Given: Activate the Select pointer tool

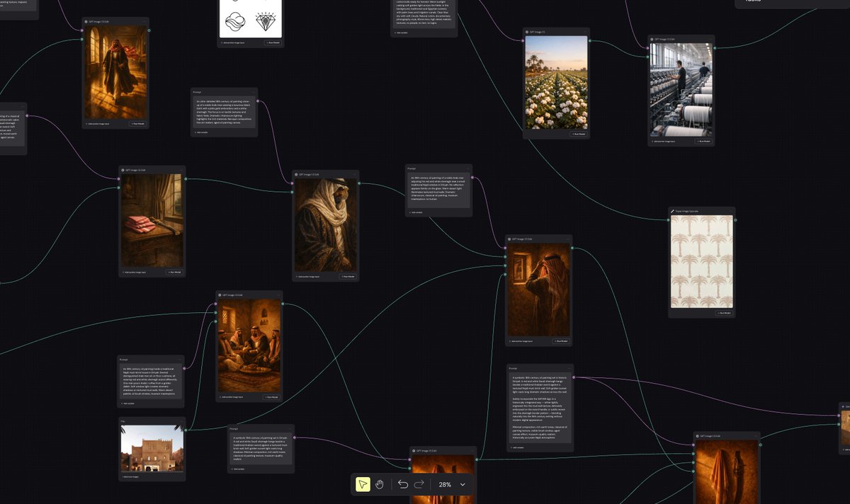Looking at the screenshot, I should 363,484.
